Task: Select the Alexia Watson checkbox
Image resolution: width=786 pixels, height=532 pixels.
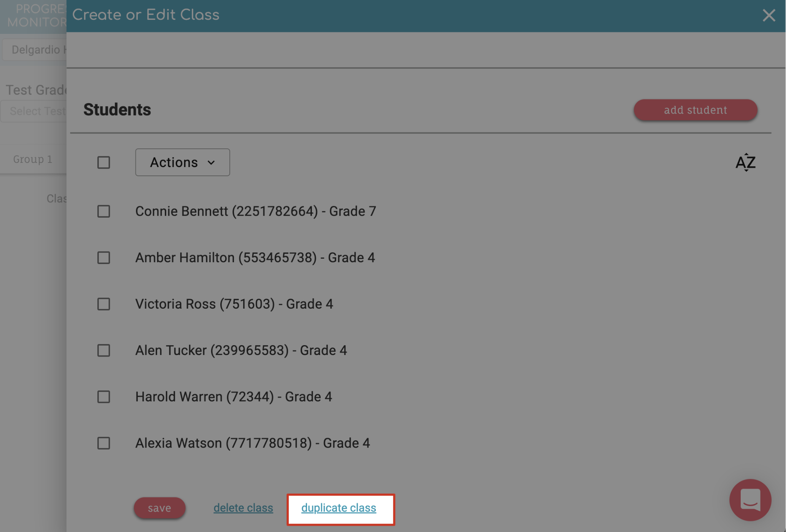Action: click(x=103, y=443)
